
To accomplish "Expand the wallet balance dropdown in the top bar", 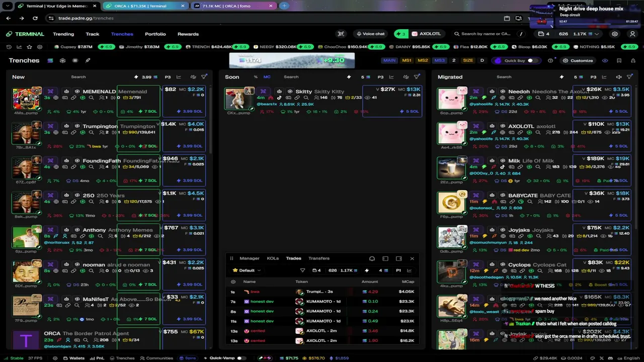I will 597,34.
